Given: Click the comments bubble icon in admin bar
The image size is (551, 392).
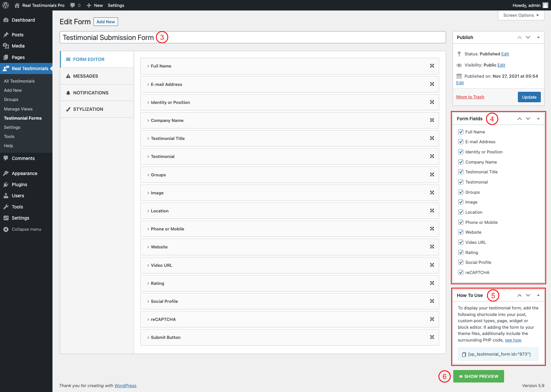Looking at the screenshot, I should pyautogui.click(x=73, y=5).
